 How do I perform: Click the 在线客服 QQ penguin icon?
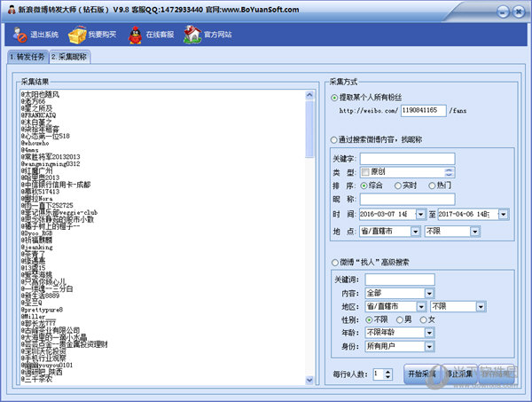pos(135,35)
